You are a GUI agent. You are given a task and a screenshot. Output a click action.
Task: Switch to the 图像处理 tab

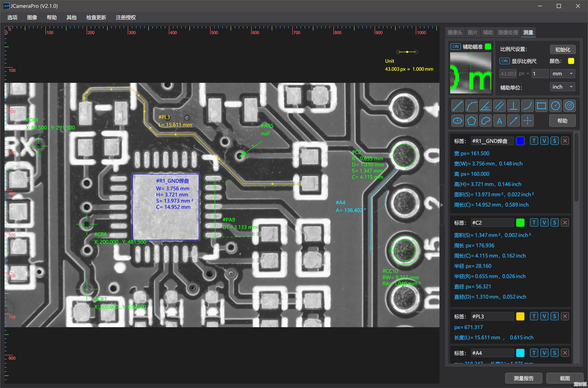(x=508, y=32)
